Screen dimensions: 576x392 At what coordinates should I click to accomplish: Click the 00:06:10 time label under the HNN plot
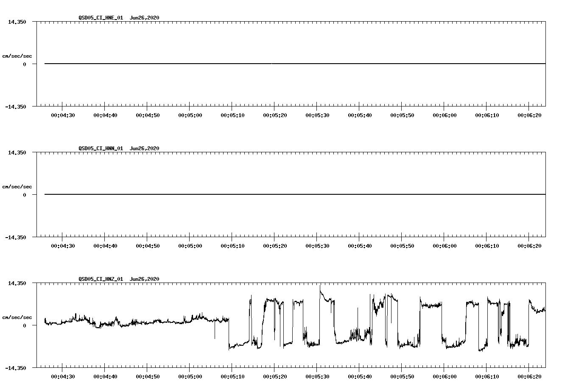[487, 246]
